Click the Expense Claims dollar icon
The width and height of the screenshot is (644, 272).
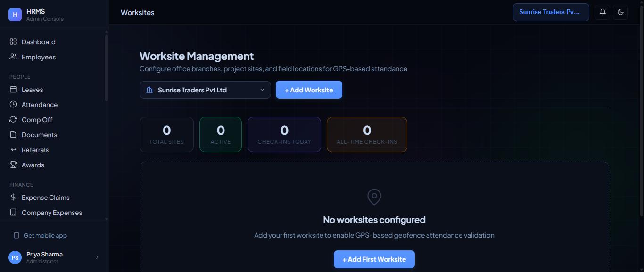coord(13,198)
